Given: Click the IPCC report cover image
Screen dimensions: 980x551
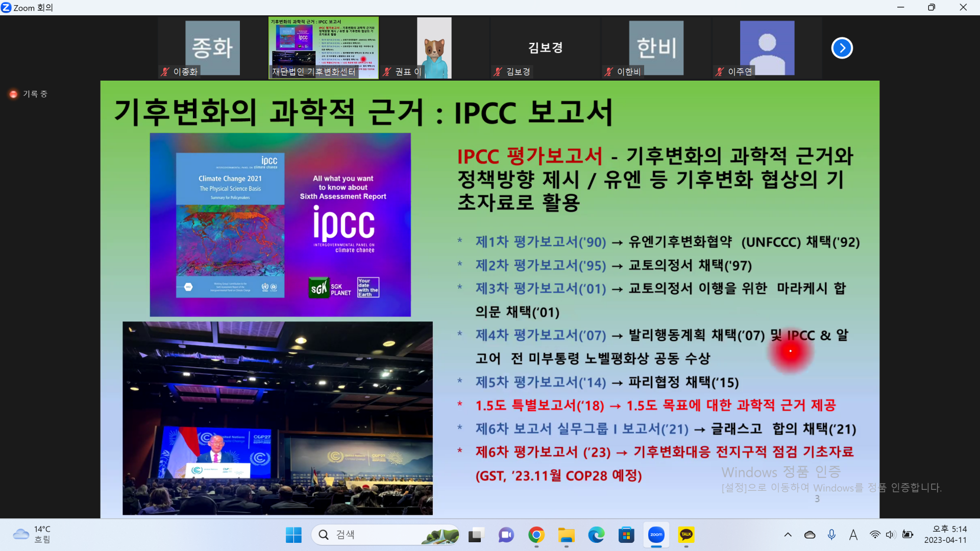Looking at the screenshot, I should point(280,225).
